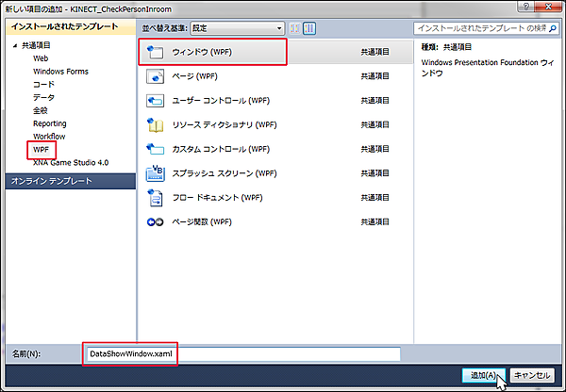This screenshot has width=566, height=392.
Task: Open the help question mark button
Action: (526, 7)
